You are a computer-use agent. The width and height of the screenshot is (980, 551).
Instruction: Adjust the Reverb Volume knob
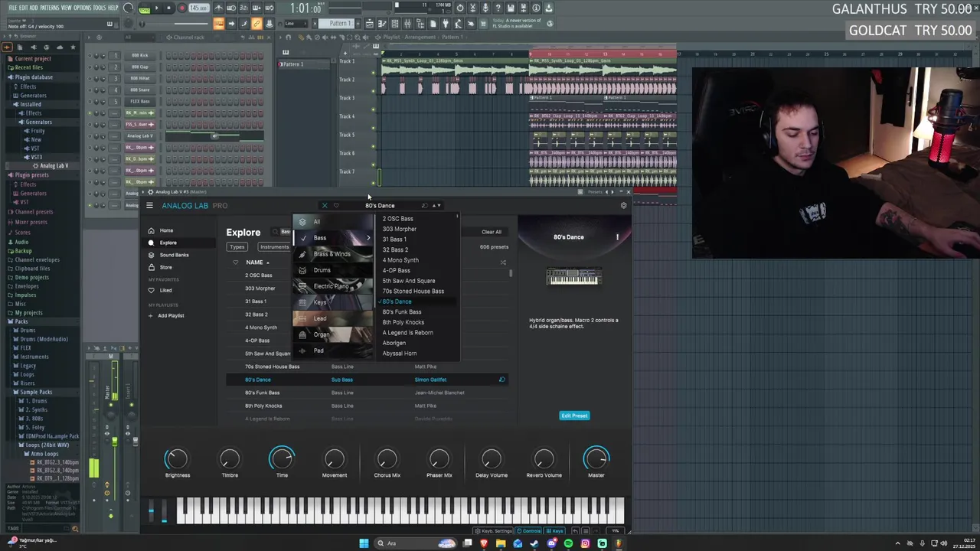click(544, 458)
